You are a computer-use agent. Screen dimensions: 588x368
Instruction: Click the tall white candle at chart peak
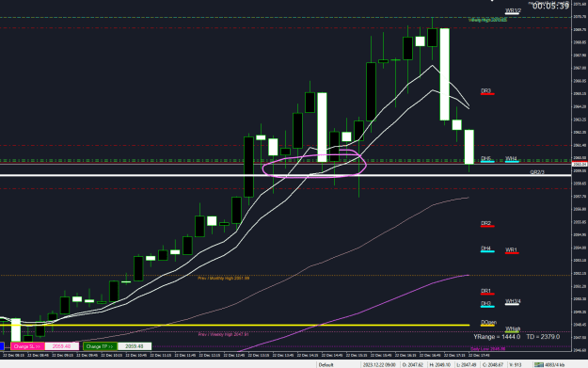[x=445, y=74]
